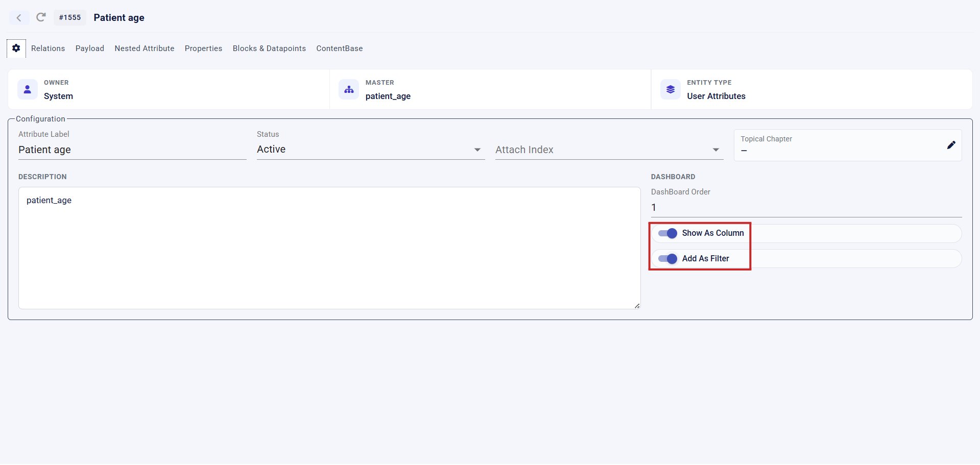
Task: Edit Topical Chapter with the pencil icon
Action: click(x=951, y=145)
